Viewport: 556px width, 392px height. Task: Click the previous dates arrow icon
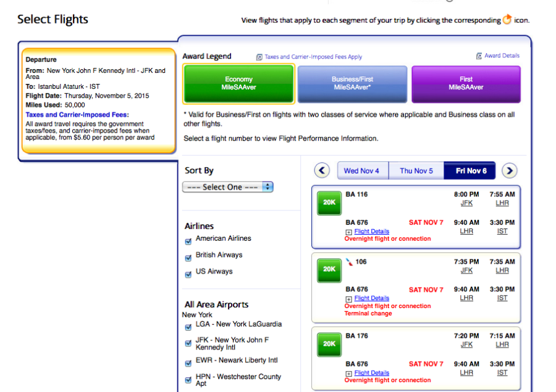(x=322, y=171)
